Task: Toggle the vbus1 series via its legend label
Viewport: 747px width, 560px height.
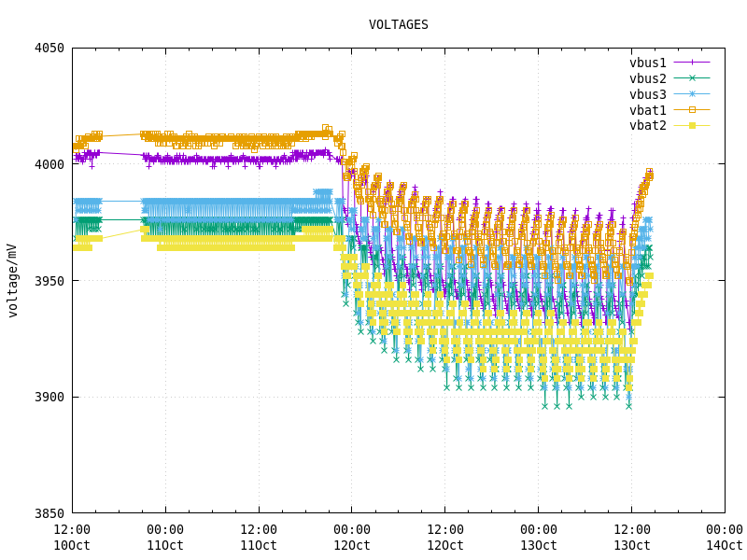Action: click(x=647, y=63)
